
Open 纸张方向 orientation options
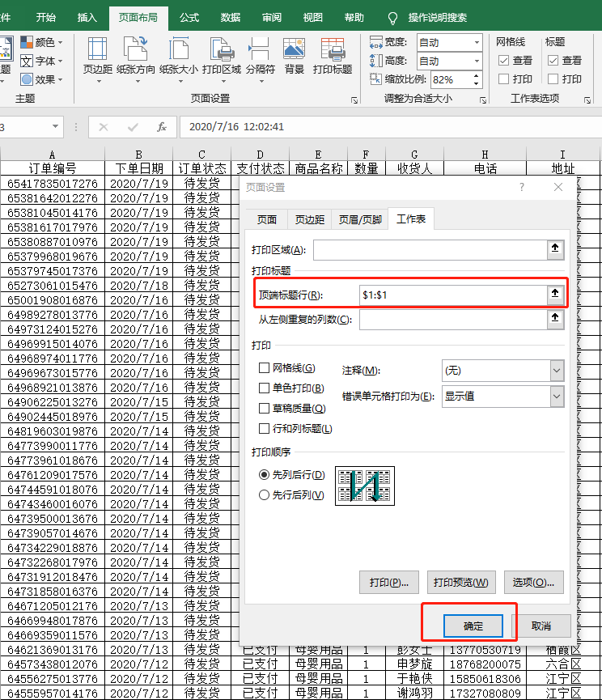pyautogui.click(x=136, y=58)
